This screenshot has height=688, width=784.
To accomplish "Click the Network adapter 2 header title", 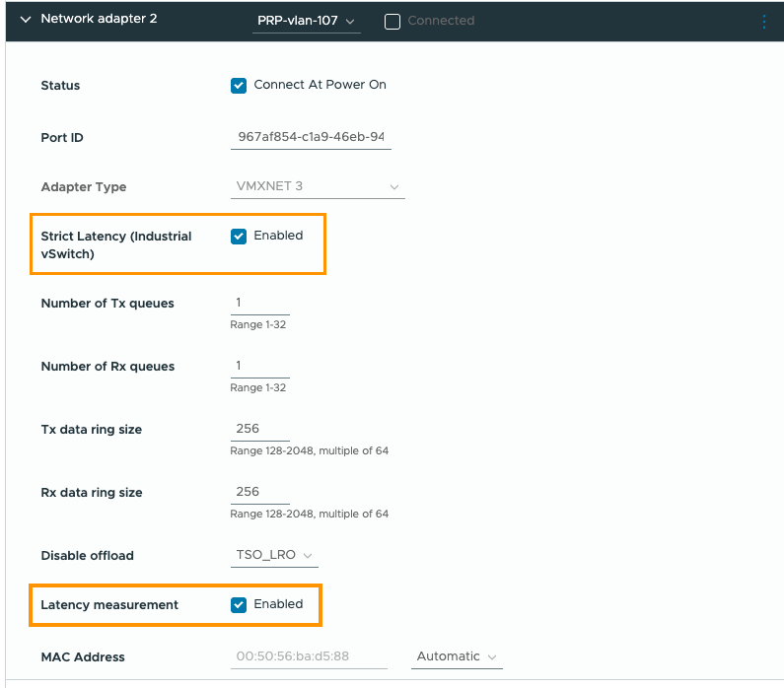I will coord(99,20).
